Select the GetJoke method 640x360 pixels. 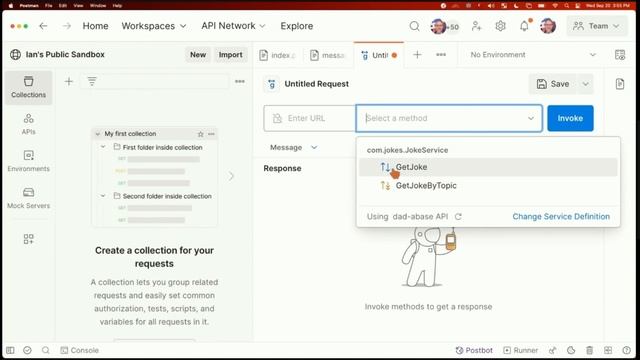[x=488, y=167]
